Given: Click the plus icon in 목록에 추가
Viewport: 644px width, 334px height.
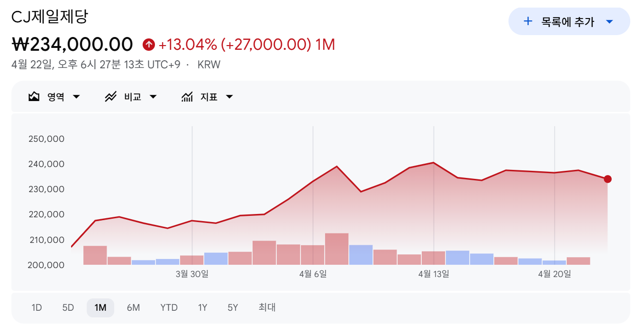Looking at the screenshot, I should pyautogui.click(x=528, y=21).
